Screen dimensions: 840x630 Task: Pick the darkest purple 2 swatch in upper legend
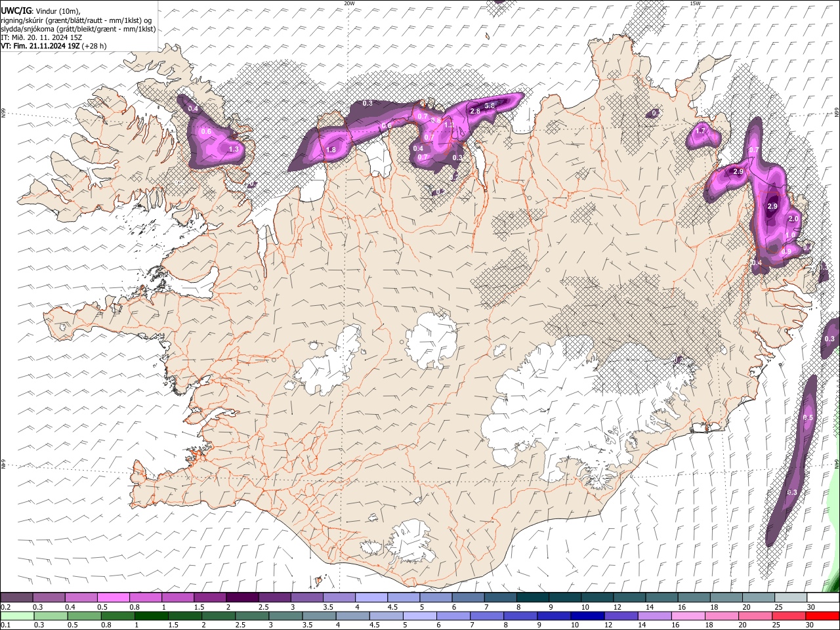242,598
